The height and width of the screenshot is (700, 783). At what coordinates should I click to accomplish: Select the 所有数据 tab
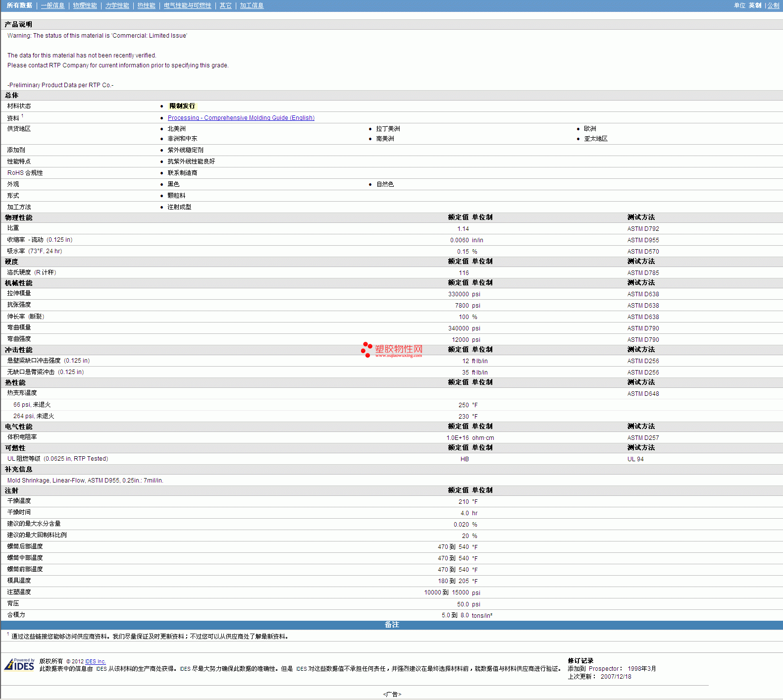click(x=19, y=5)
